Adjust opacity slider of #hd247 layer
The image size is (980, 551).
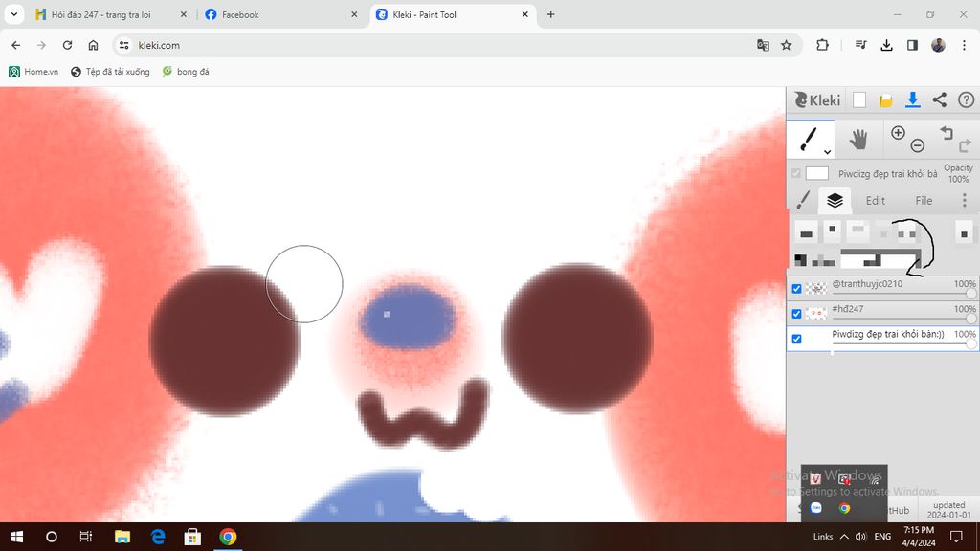pyautogui.click(x=903, y=318)
